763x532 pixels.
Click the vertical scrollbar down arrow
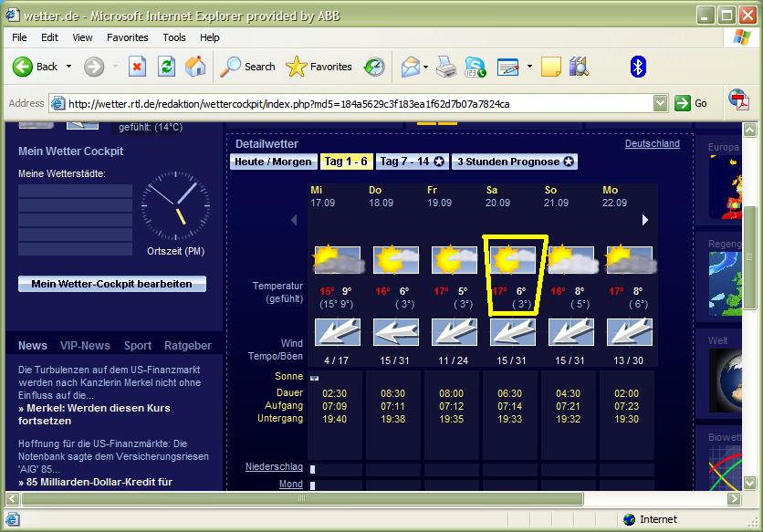click(x=750, y=483)
